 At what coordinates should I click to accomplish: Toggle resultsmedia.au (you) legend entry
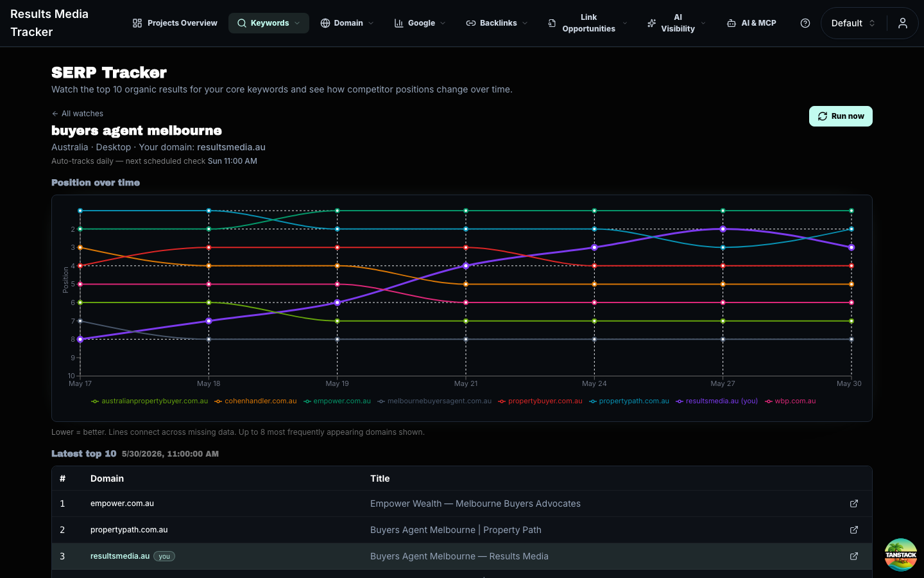[x=717, y=401]
